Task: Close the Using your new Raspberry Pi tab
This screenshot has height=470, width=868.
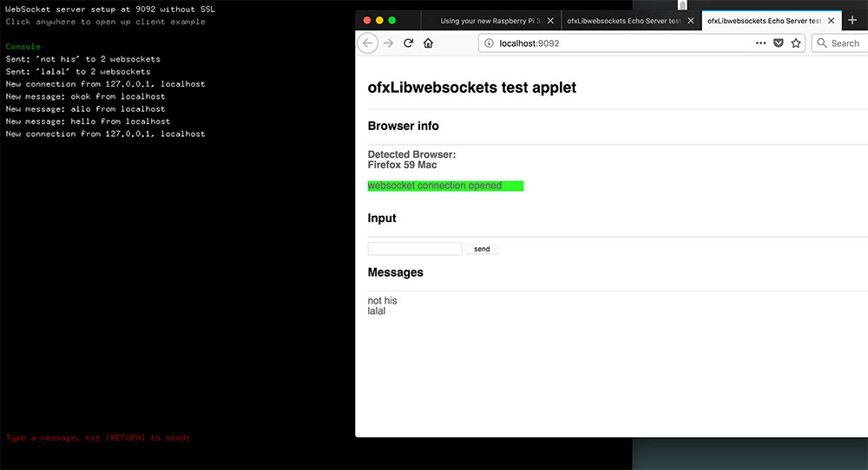Action: click(550, 21)
